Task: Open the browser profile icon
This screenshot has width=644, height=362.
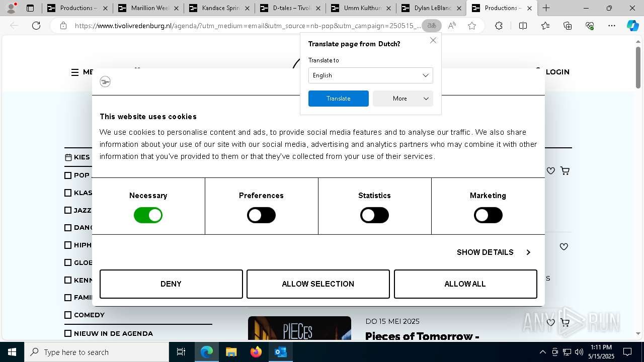Action: click(x=11, y=8)
